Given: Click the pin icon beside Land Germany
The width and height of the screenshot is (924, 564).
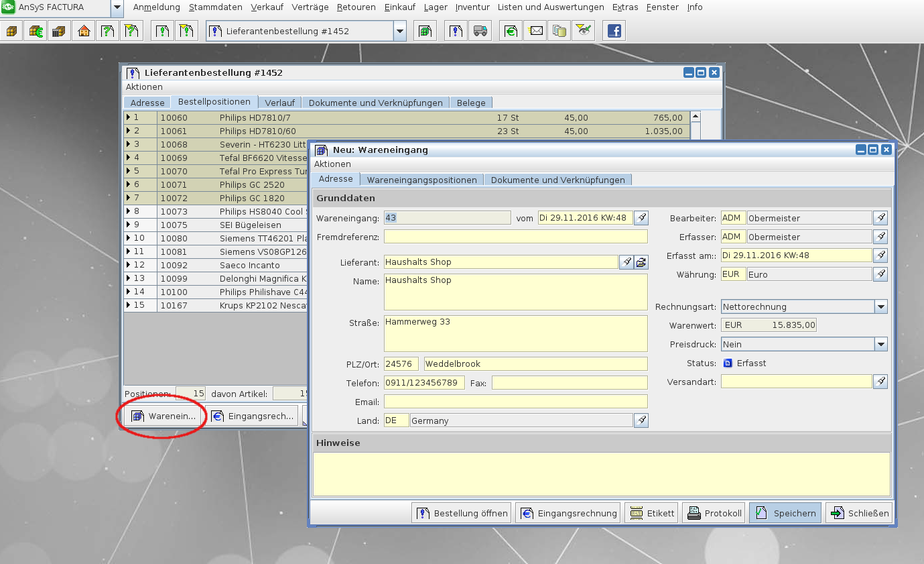Looking at the screenshot, I should [641, 420].
